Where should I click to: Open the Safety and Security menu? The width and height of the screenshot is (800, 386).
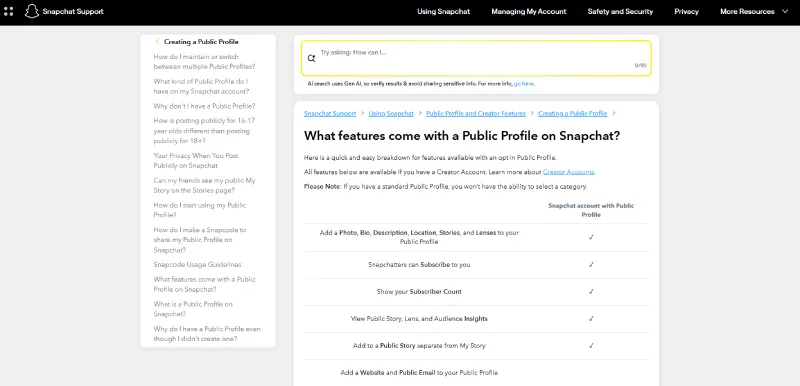pyautogui.click(x=620, y=11)
